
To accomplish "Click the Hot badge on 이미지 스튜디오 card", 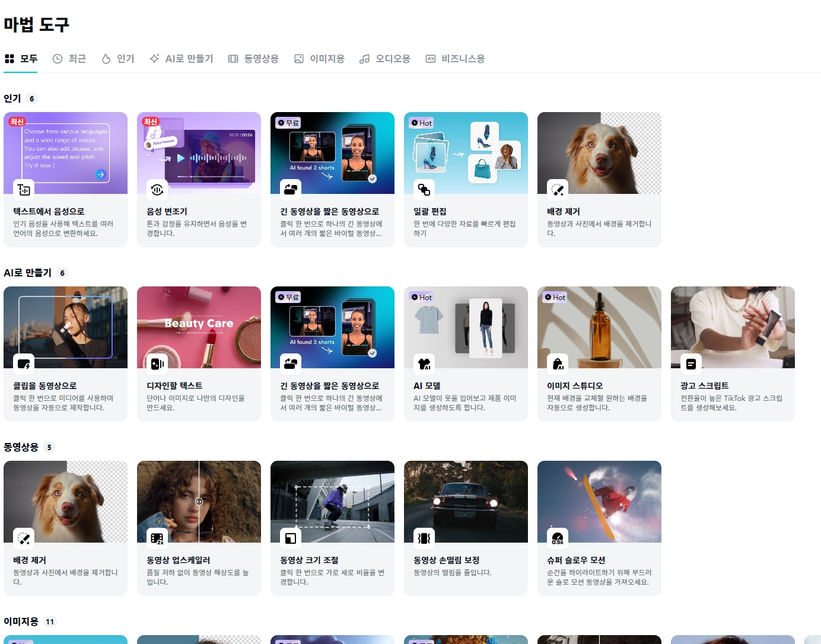I will tap(555, 297).
